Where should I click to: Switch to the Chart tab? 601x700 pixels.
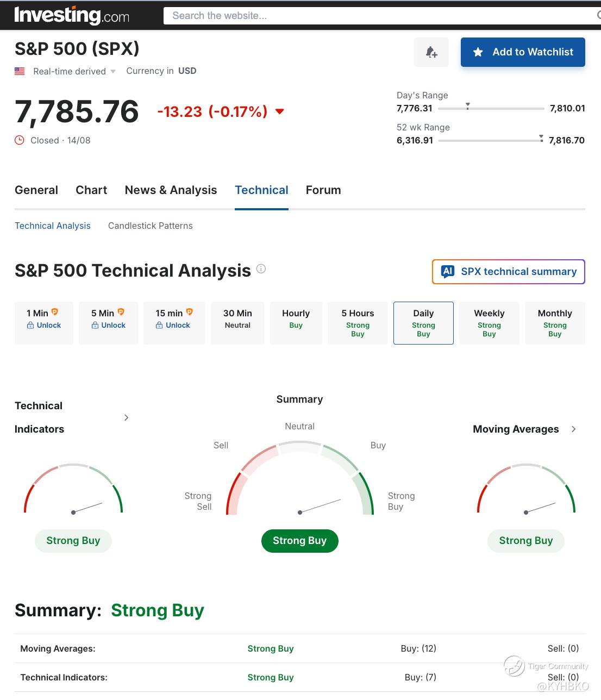pyautogui.click(x=91, y=190)
